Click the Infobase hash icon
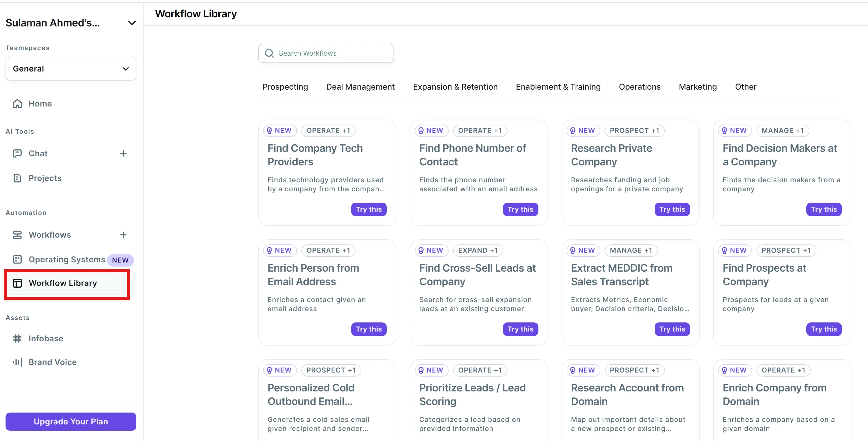Viewport: 868px width, 441px height. click(17, 338)
